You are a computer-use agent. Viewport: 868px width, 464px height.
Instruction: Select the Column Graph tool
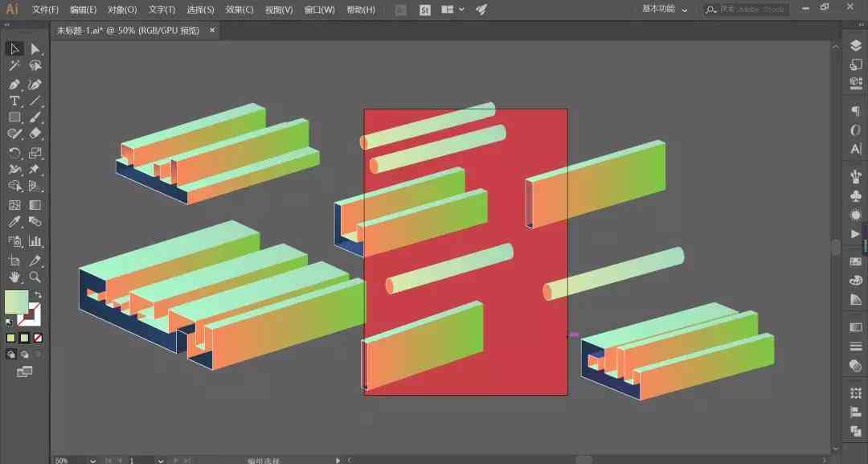[x=35, y=241]
